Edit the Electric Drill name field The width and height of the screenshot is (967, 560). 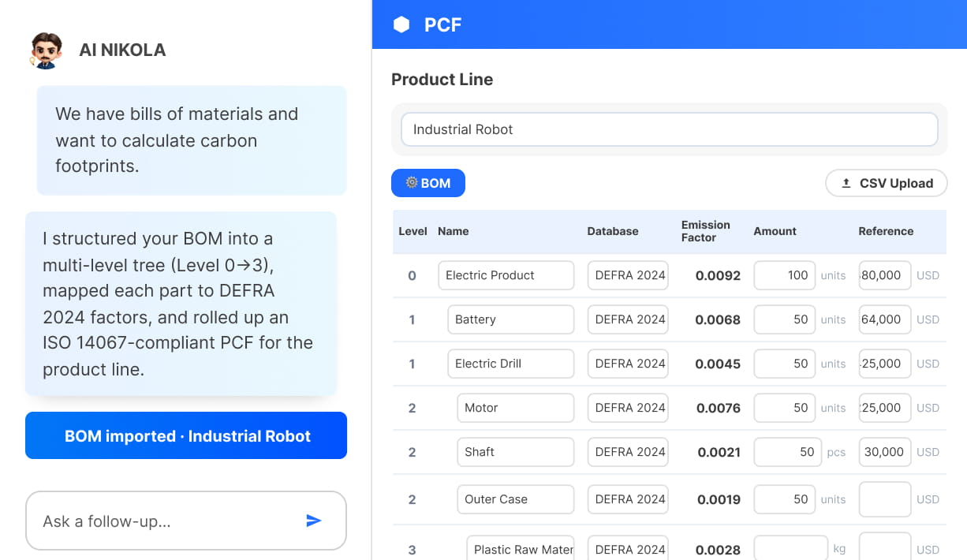(511, 364)
